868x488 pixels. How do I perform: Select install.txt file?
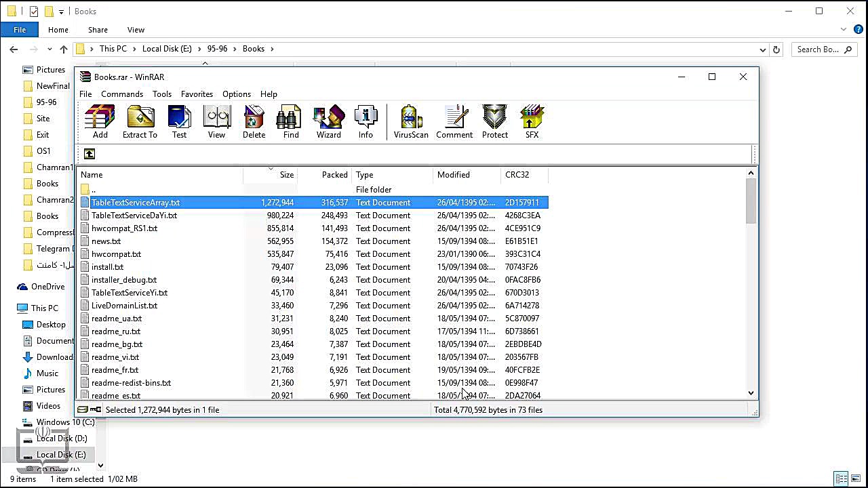(x=107, y=267)
